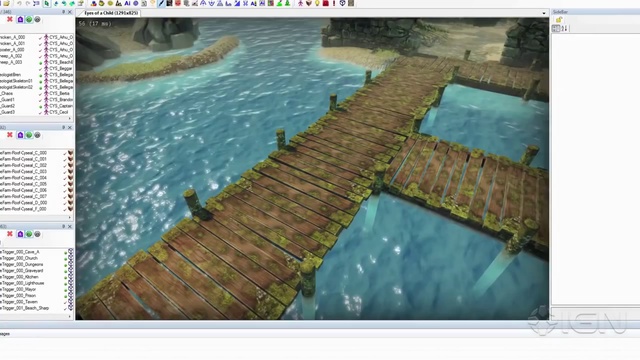Viewport: 640px width, 360px height.
Task: Click red X delete in Farm-Roof list panel
Action: click(10, 135)
